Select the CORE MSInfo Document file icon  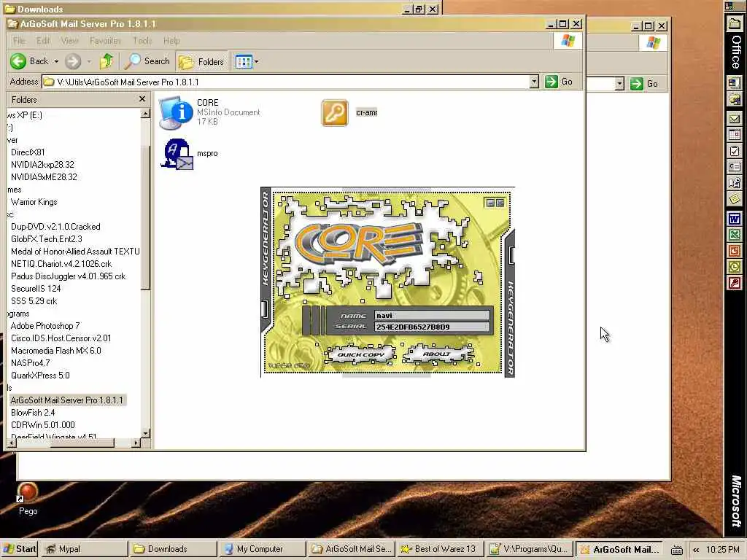click(x=176, y=113)
